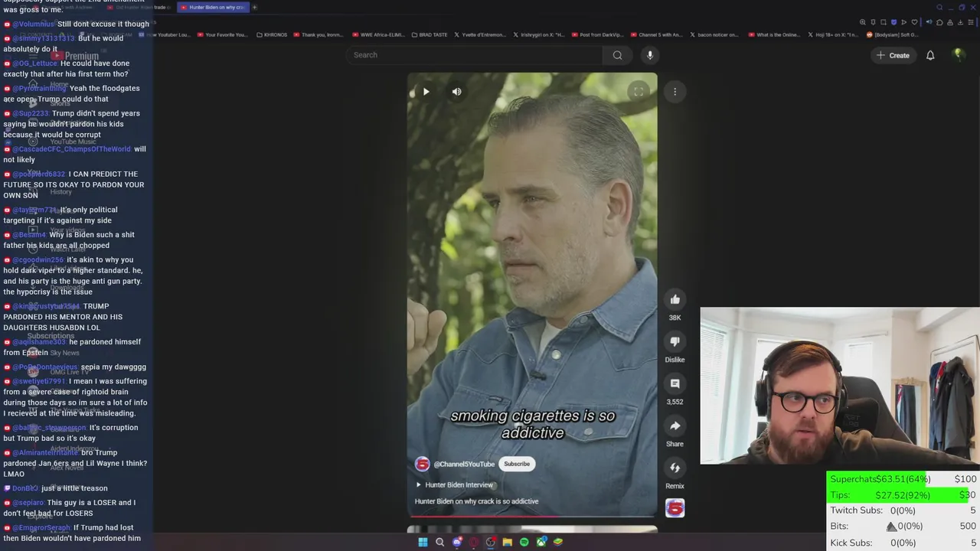The height and width of the screenshot is (551, 980).
Task: Open the notifications bell
Action: click(x=930, y=55)
